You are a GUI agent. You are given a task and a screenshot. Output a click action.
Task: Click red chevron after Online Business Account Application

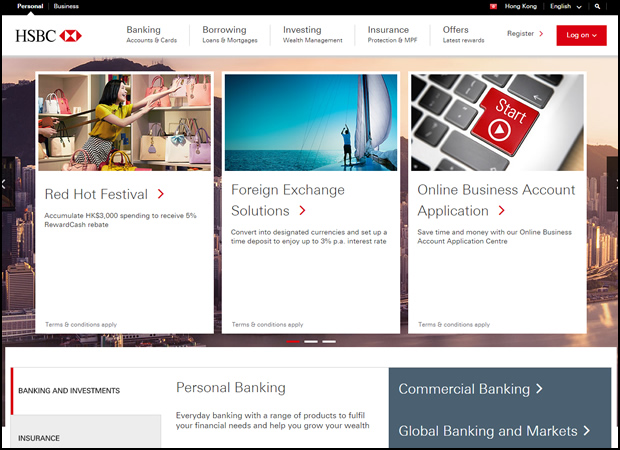pyautogui.click(x=501, y=210)
